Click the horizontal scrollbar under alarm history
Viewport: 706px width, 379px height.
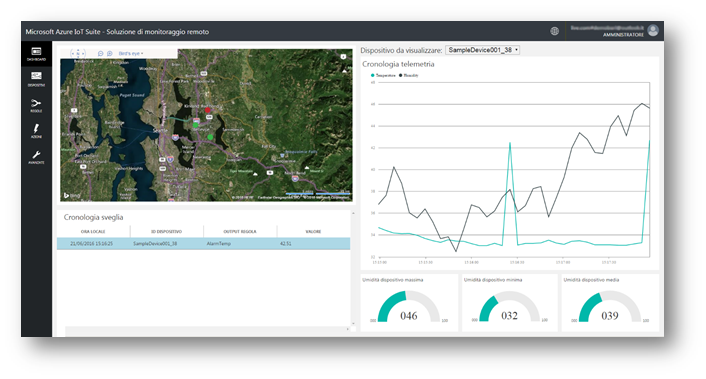coord(207,329)
